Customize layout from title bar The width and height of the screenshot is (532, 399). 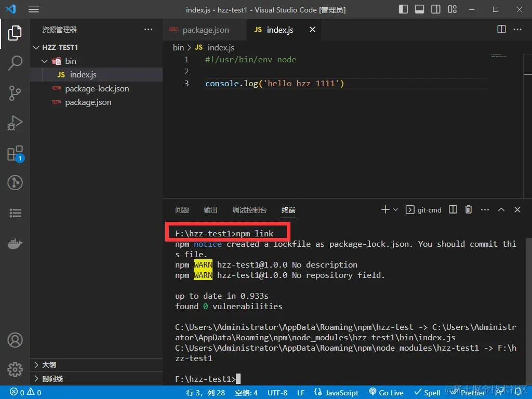point(452,9)
